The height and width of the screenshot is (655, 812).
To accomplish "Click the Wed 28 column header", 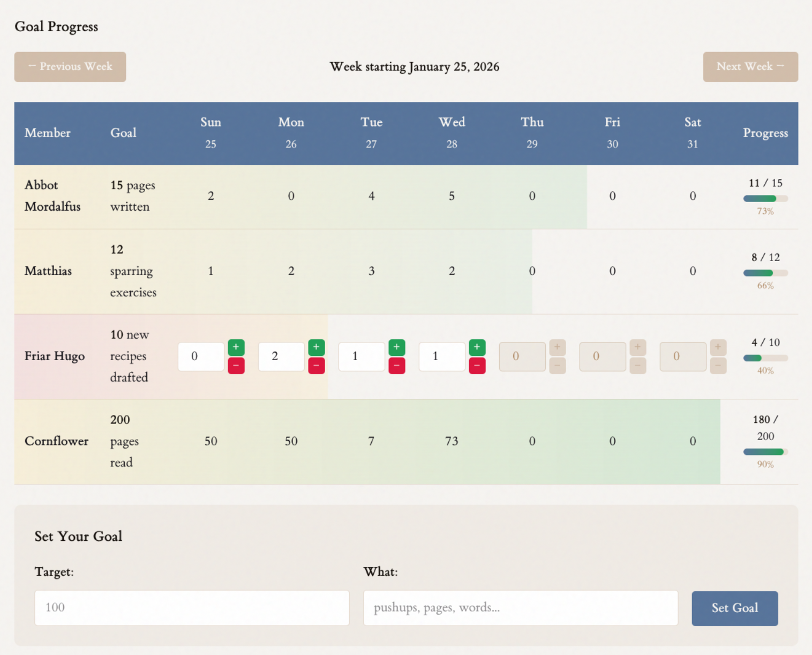I will 452,132.
